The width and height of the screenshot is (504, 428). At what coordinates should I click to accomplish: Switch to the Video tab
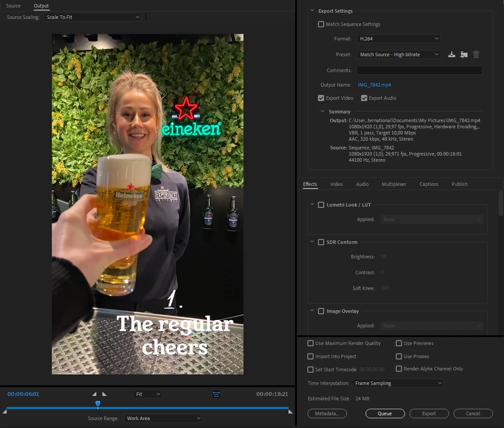(336, 184)
